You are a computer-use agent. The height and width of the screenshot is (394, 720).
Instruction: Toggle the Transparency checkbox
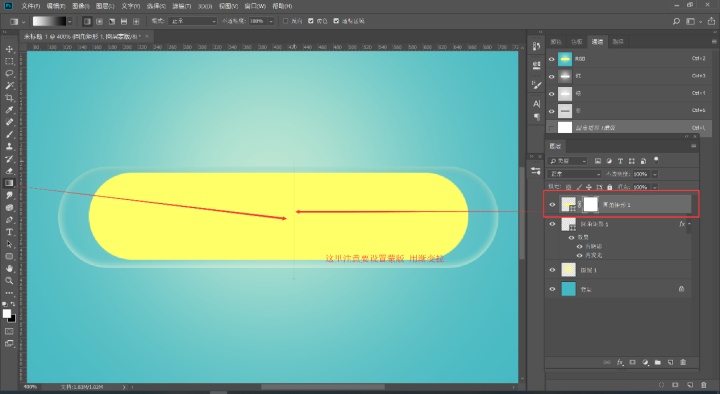tap(336, 21)
